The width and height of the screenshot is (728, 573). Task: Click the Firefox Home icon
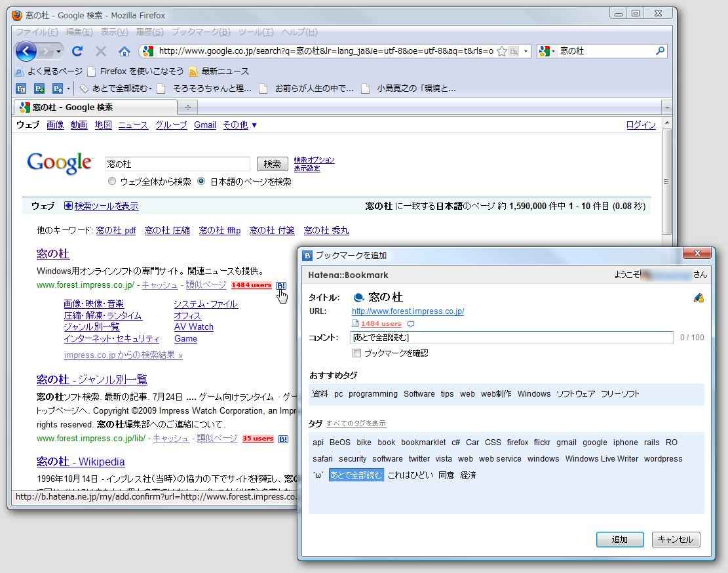coord(125,50)
